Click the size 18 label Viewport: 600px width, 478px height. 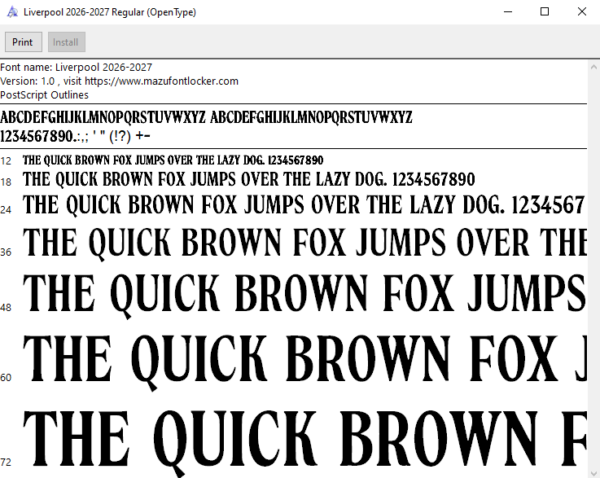[x=6, y=182]
